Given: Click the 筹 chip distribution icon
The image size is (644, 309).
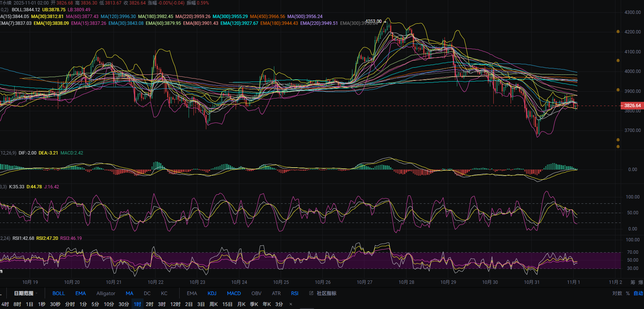Looking at the screenshot, I should (633, 282).
